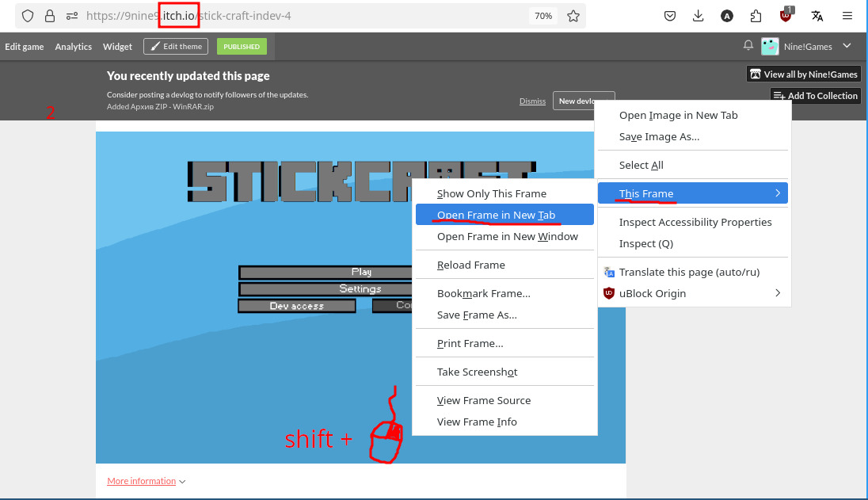
Task: Click the Nine!Games profile avatar
Action: pos(770,47)
